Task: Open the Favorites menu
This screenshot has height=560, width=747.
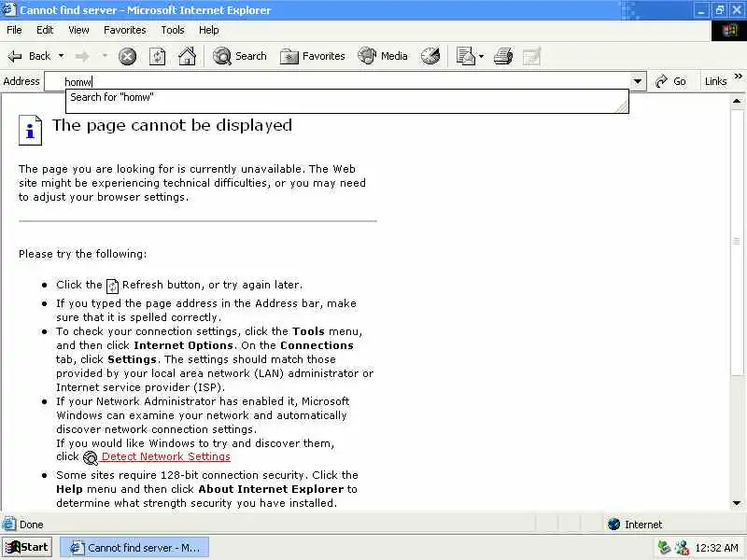Action: pos(125,30)
